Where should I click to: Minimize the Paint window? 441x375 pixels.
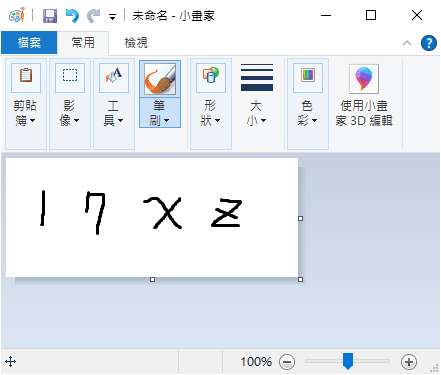(326, 15)
